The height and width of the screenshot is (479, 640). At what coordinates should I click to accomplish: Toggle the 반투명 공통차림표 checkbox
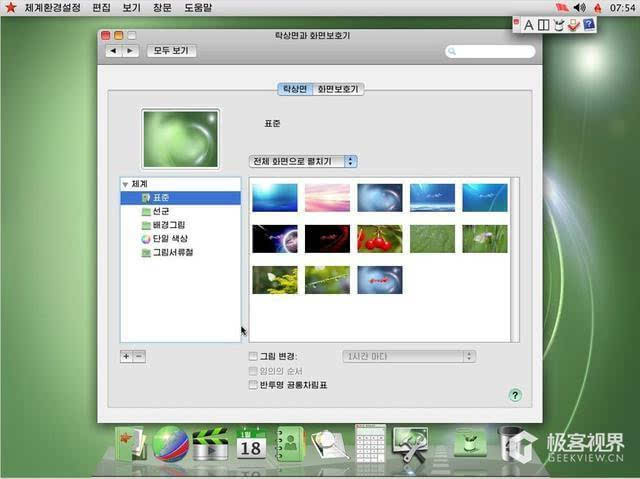pos(253,384)
